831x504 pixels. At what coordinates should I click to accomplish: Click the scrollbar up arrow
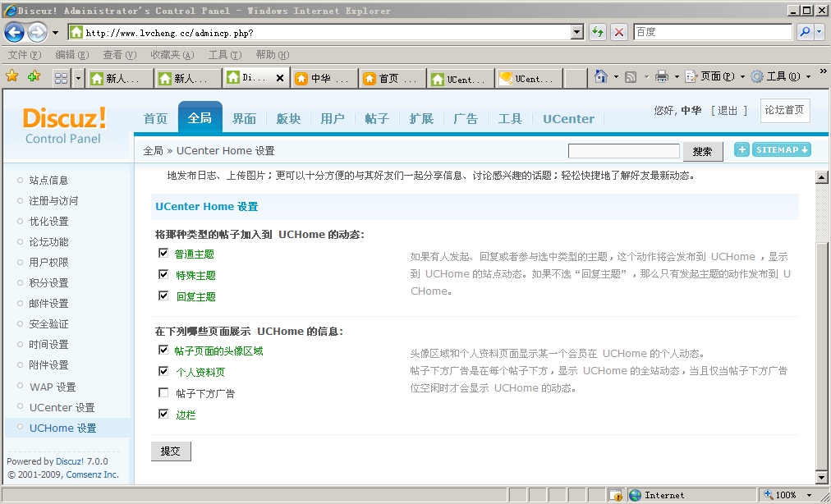(821, 177)
